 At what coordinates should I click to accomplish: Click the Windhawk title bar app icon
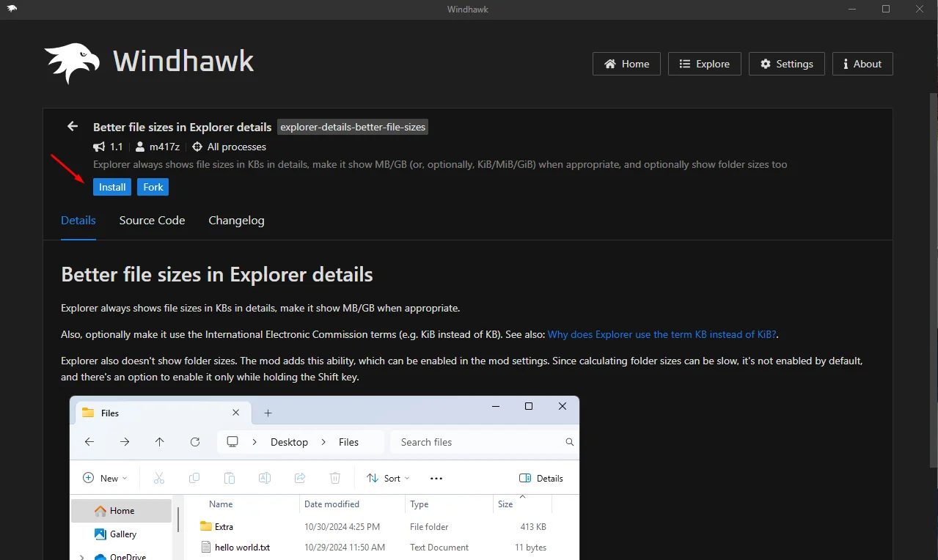(12, 9)
